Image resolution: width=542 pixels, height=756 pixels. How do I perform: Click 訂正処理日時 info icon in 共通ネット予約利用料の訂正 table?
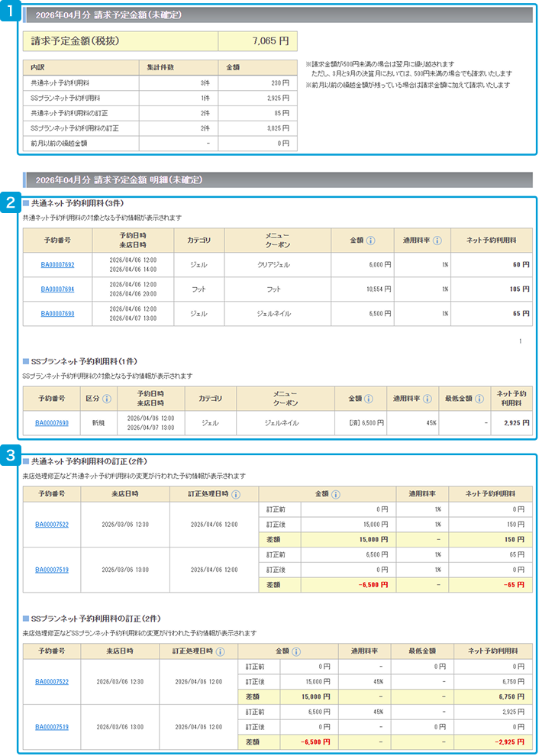pyautogui.click(x=236, y=494)
